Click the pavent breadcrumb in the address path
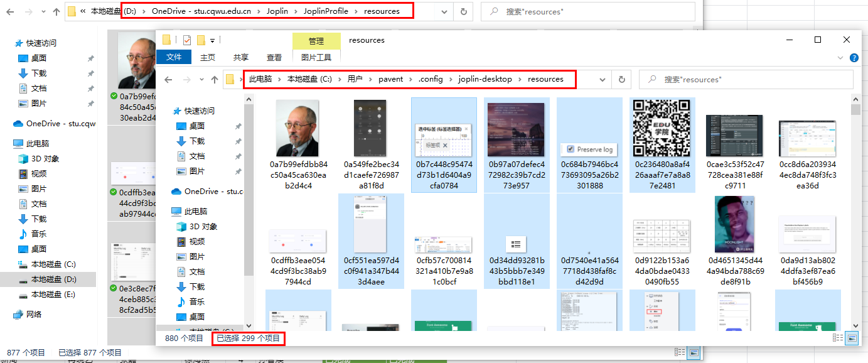The image size is (868, 363). coord(390,79)
